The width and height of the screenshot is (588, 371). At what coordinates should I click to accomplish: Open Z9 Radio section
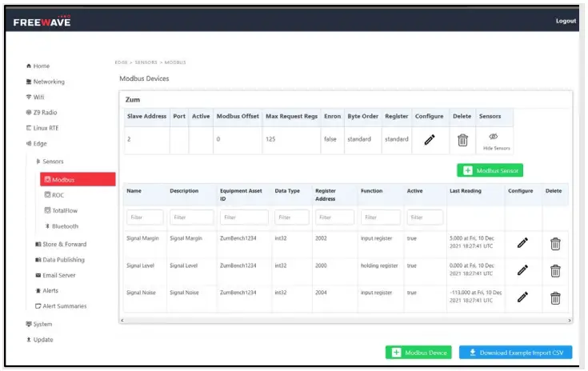click(42, 113)
